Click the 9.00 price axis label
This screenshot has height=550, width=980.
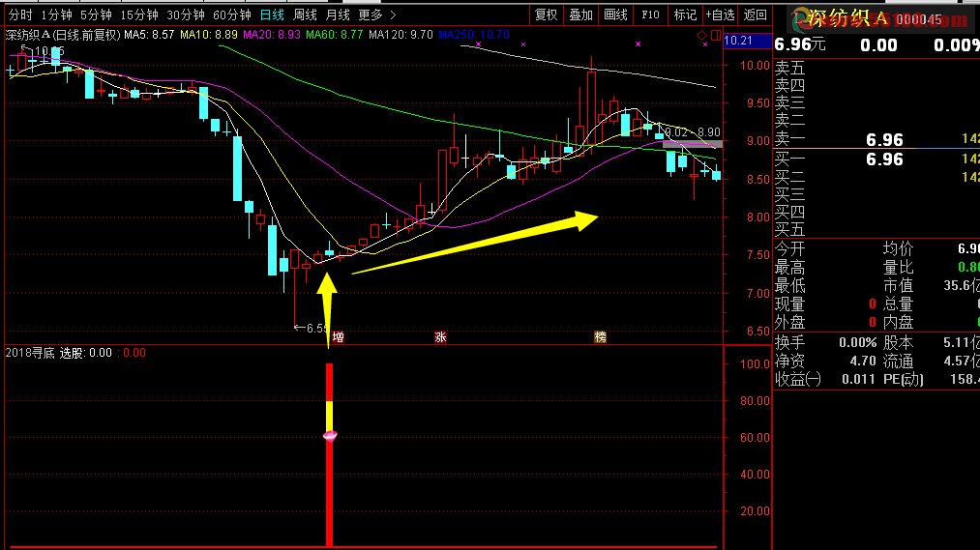[x=758, y=141]
